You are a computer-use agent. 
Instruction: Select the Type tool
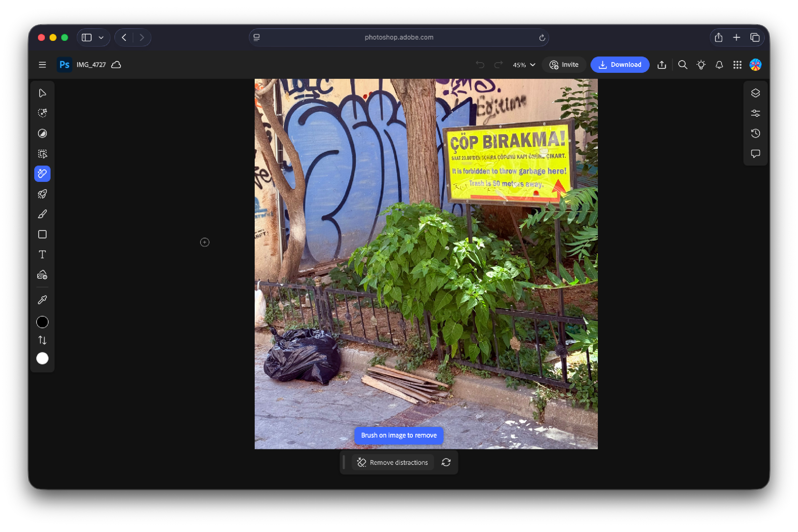coord(42,254)
